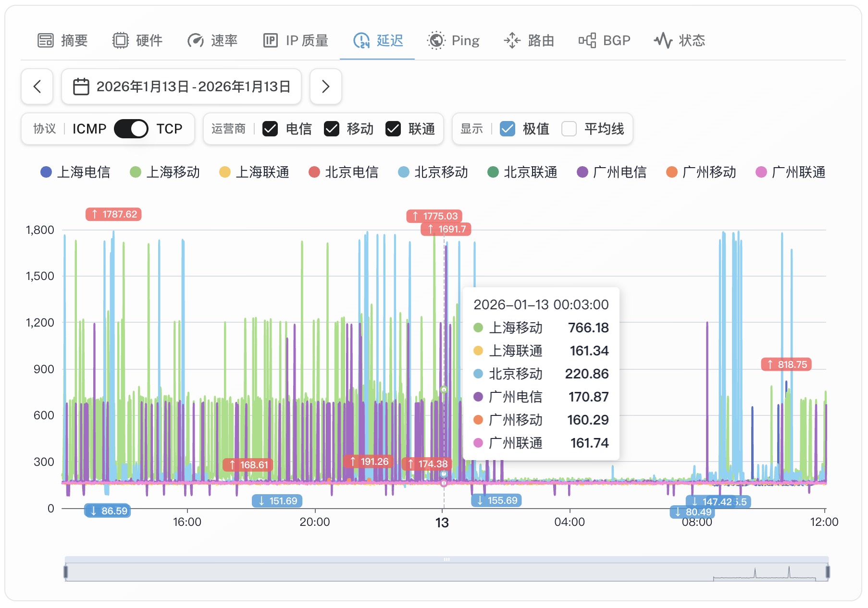Uncheck the 移动 carrier checkbox

pyautogui.click(x=332, y=129)
